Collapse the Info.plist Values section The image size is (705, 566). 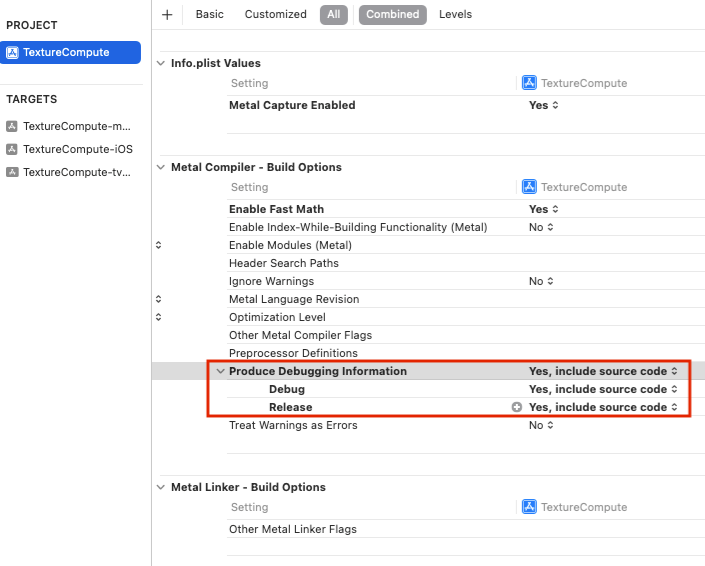point(161,63)
